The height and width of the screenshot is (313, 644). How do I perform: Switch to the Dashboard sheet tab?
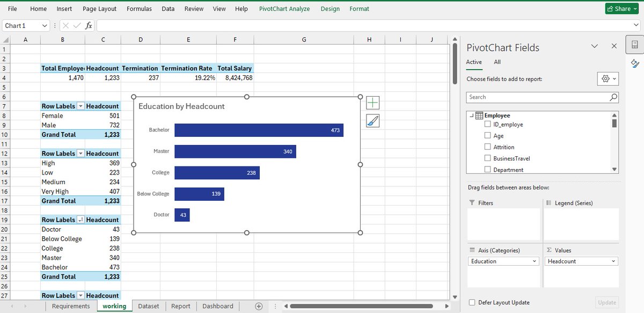coord(217,305)
